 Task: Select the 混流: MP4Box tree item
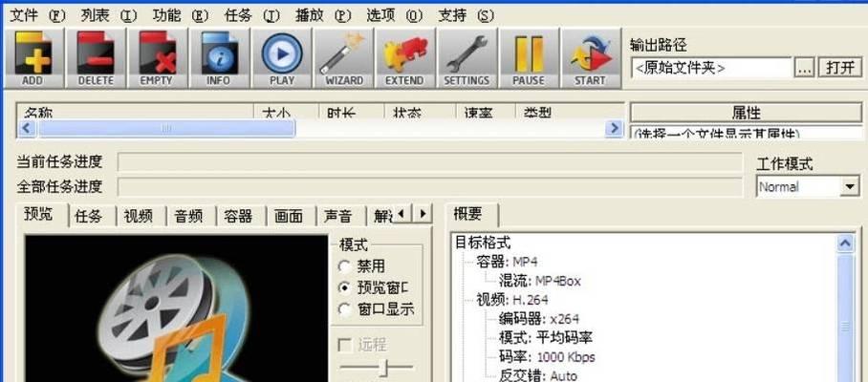pyautogui.click(x=540, y=281)
